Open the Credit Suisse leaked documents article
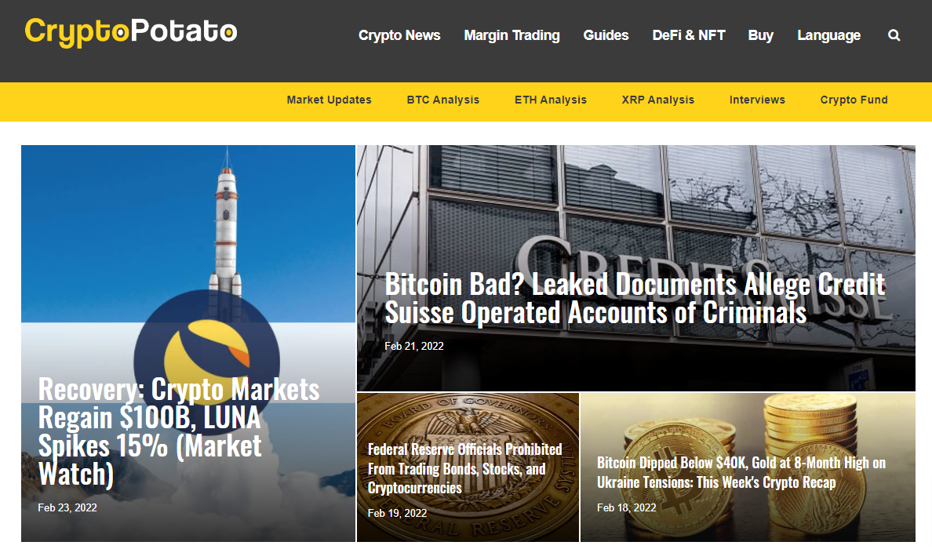 point(635,298)
